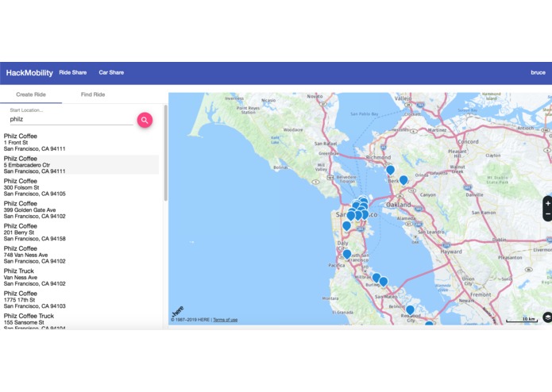
Task: Click the right-hand marker near Burlingame
Action: [384, 282]
